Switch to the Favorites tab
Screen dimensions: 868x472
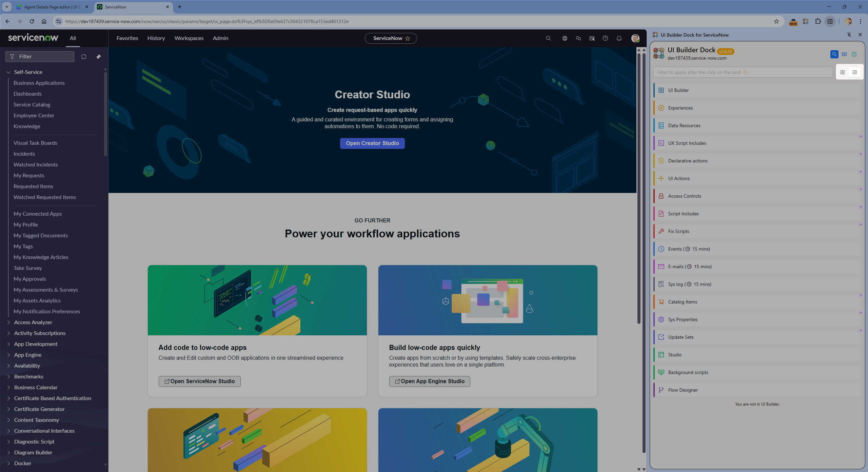(x=127, y=38)
